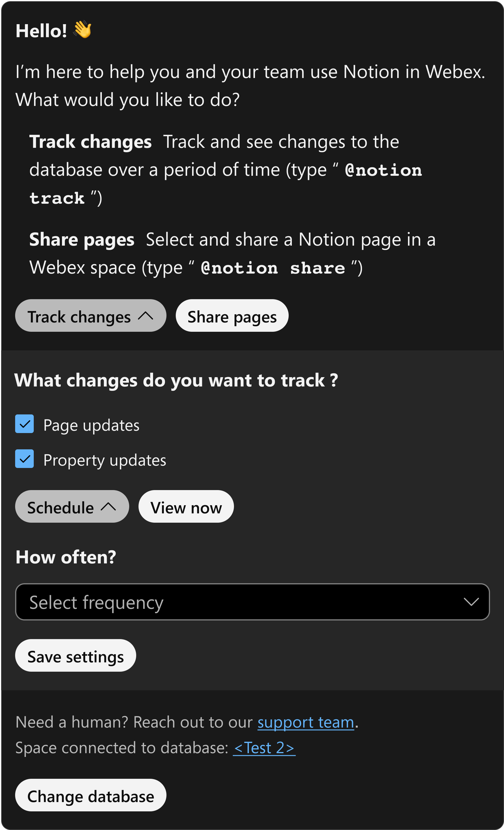The image size is (504, 830).
Task: Click the 'Page updates' label text
Action: click(91, 425)
